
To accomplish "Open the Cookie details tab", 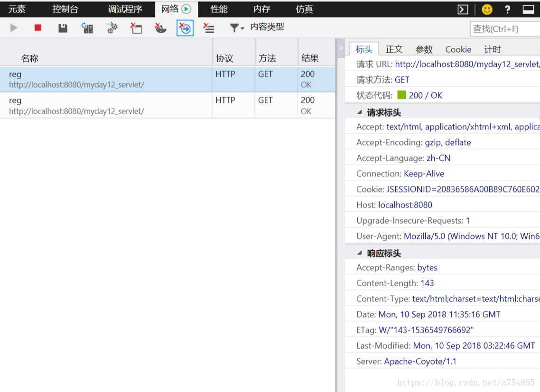I will 458,49.
